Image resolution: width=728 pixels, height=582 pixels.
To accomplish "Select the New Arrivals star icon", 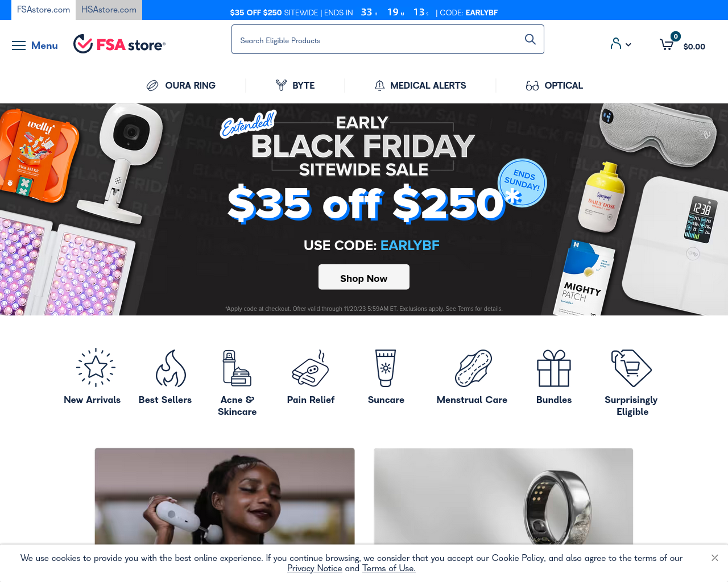I will tap(96, 368).
